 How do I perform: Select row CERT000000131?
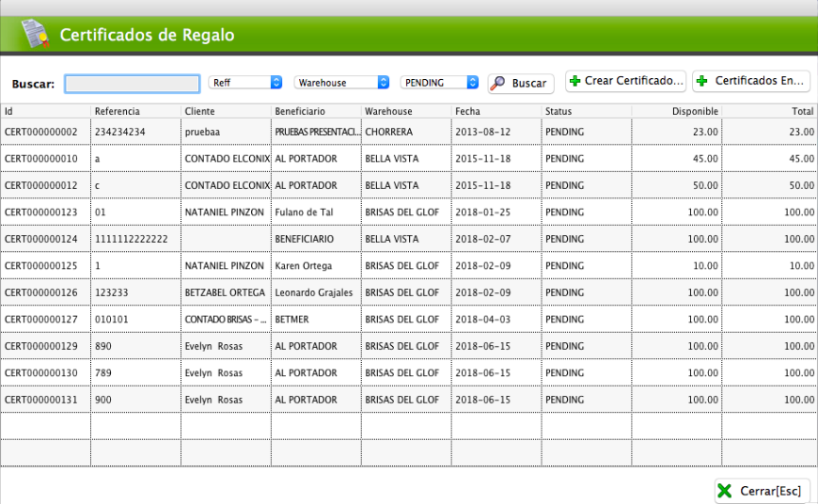[x=409, y=400]
